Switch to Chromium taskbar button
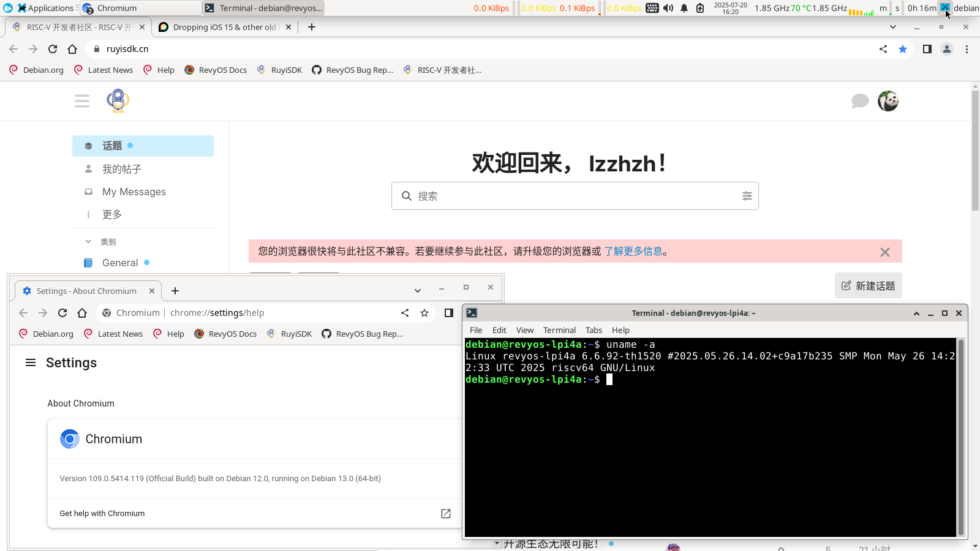 (x=141, y=8)
